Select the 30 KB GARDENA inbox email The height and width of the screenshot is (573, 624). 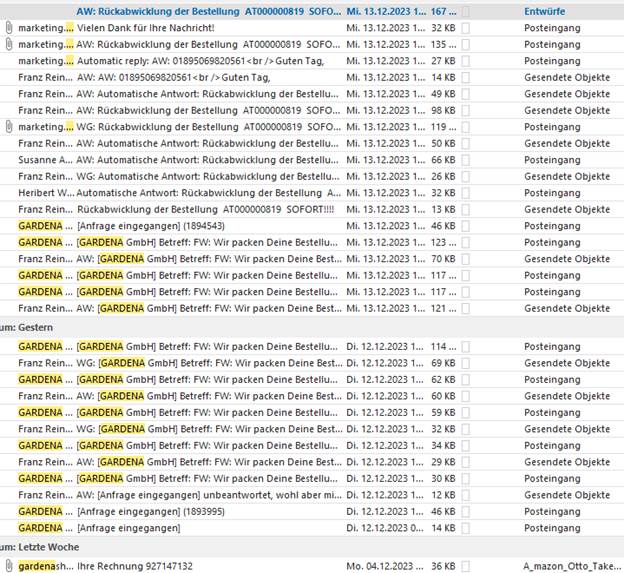[x=312, y=478]
